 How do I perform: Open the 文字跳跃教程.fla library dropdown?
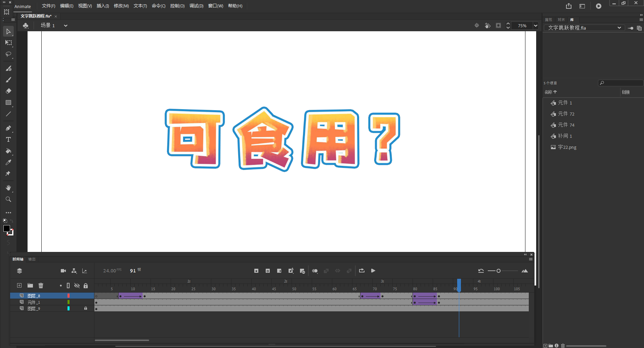(585, 28)
